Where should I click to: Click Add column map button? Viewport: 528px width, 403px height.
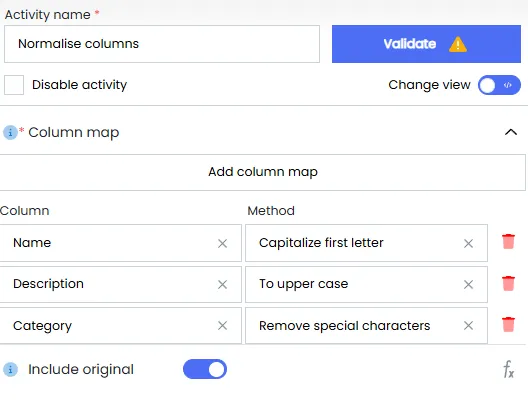[263, 172]
